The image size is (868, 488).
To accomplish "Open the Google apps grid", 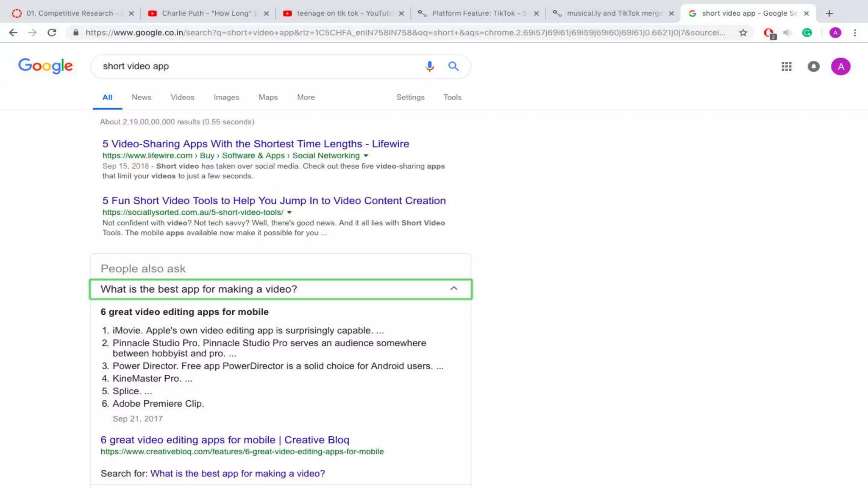I will [x=786, y=67].
